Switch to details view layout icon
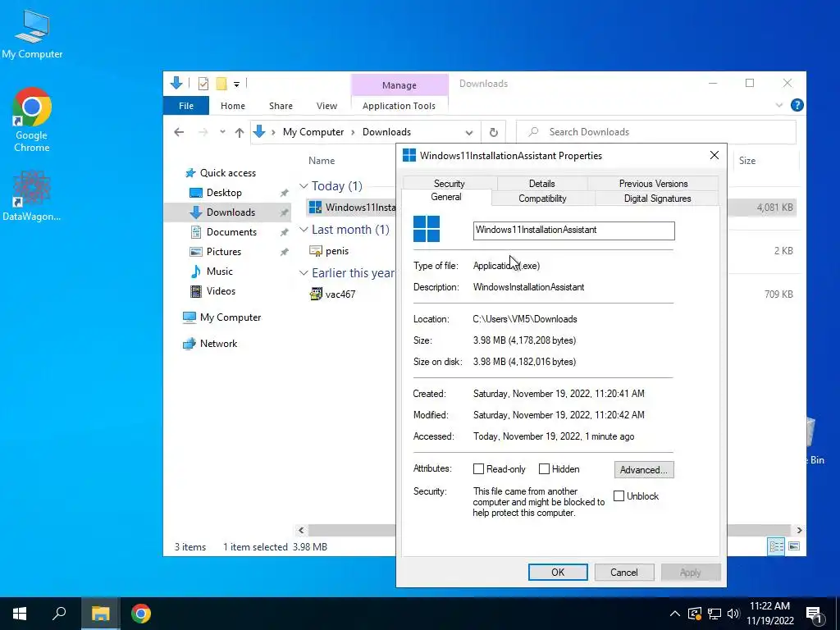840x630 pixels. [776, 546]
